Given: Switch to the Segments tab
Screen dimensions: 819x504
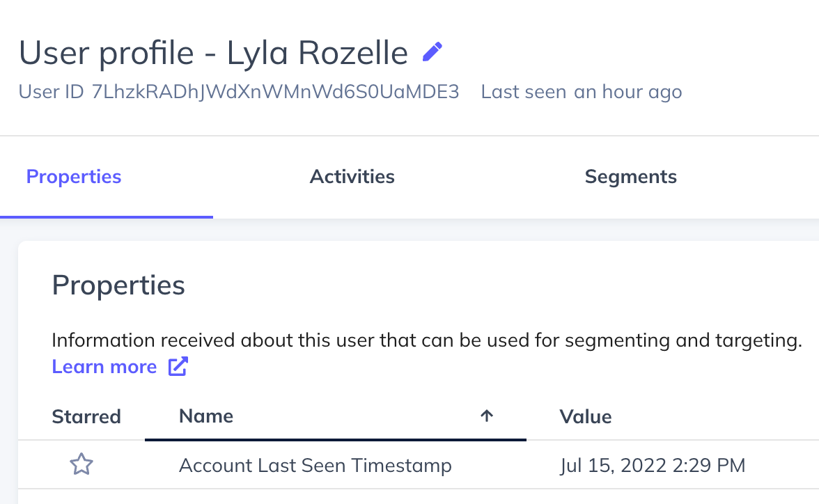Looking at the screenshot, I should pos(630,177).
